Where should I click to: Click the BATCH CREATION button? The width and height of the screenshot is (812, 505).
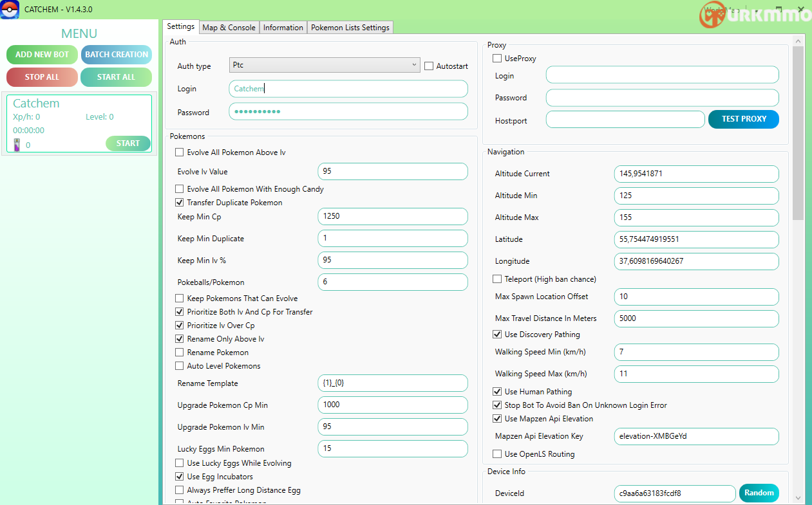(117, 55)
